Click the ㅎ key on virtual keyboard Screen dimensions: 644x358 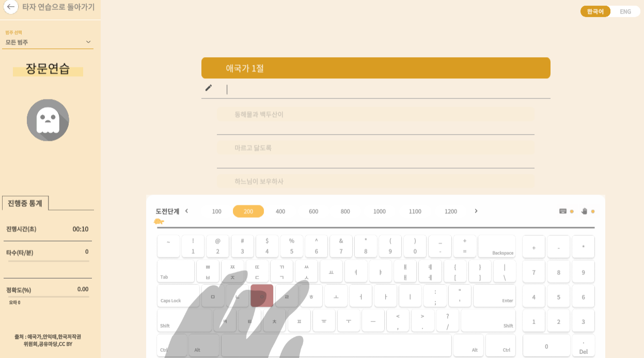click(x=311, y=296)
